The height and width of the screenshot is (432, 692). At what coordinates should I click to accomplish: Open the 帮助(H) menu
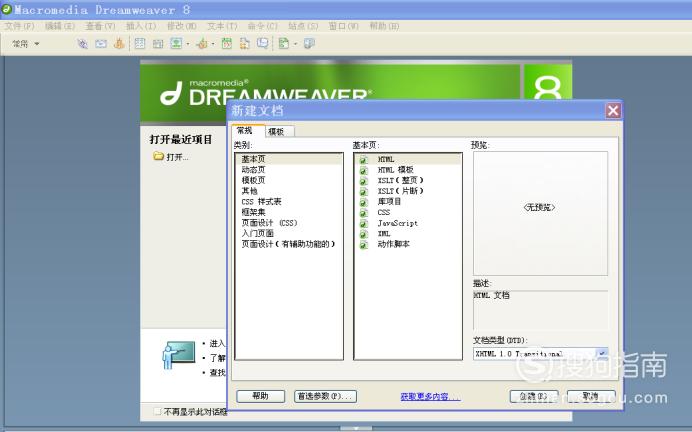point(384,26)
